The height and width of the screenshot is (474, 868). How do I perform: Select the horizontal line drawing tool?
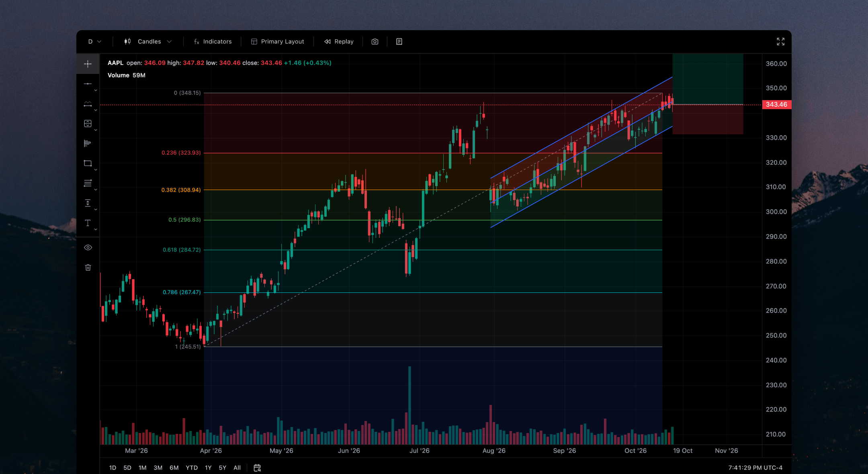(88, 84)
